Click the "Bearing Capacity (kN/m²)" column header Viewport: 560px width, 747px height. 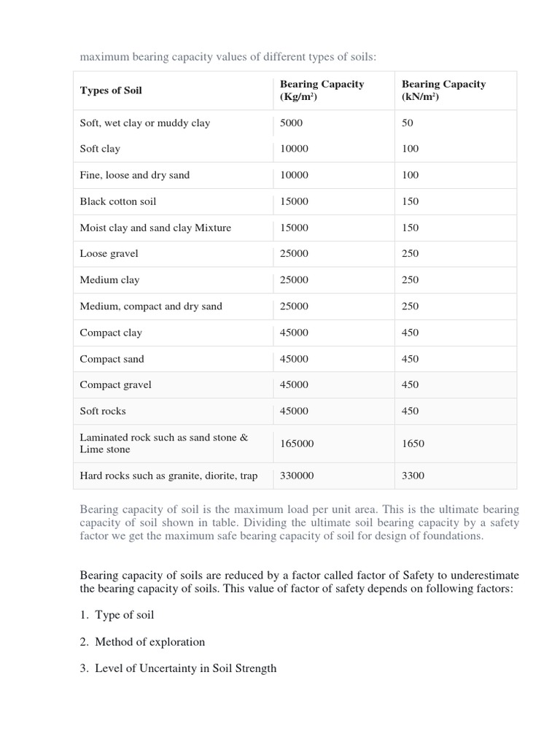(443, 90)
